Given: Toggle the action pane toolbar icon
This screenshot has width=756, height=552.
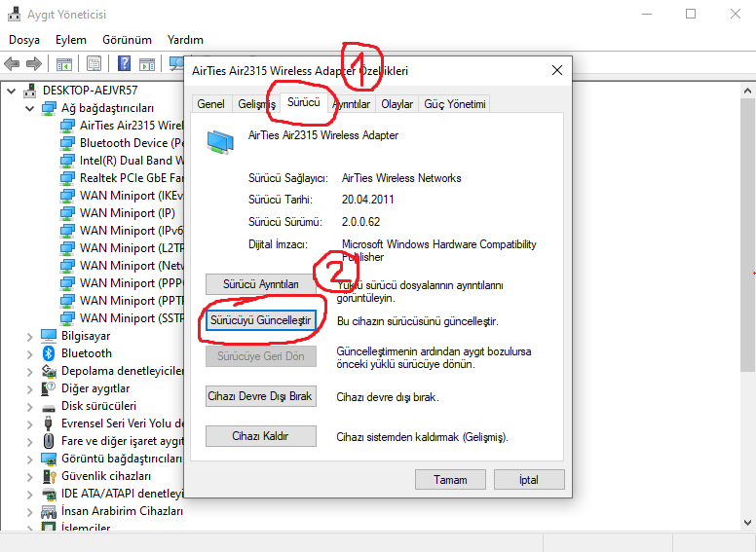Looking at the screenshot, I should tap(147, 63).
